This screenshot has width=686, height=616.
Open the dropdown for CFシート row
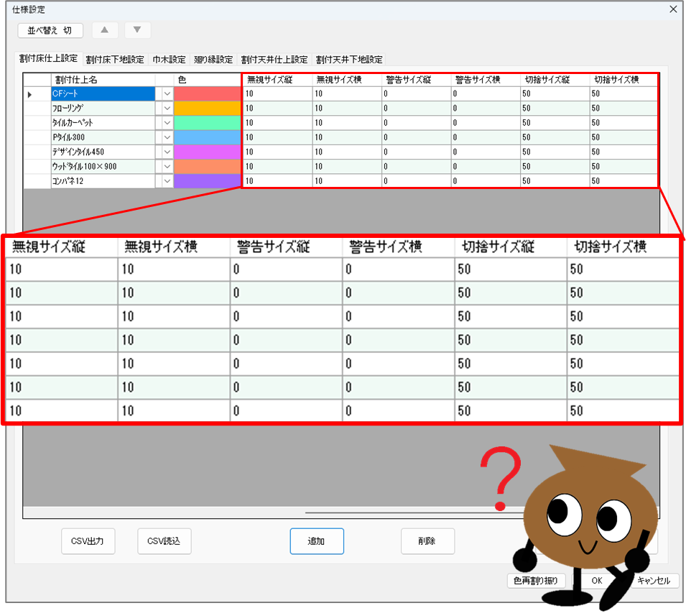167,94
